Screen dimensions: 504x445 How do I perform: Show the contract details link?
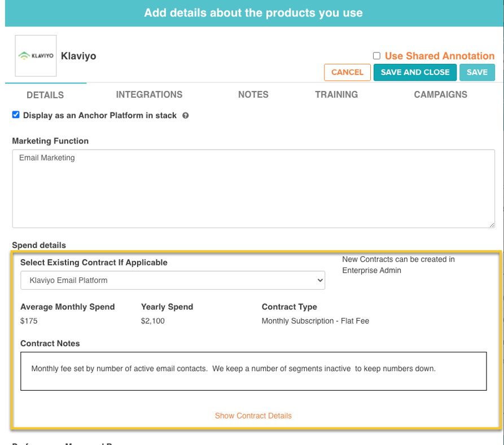(x=253, y=416)
